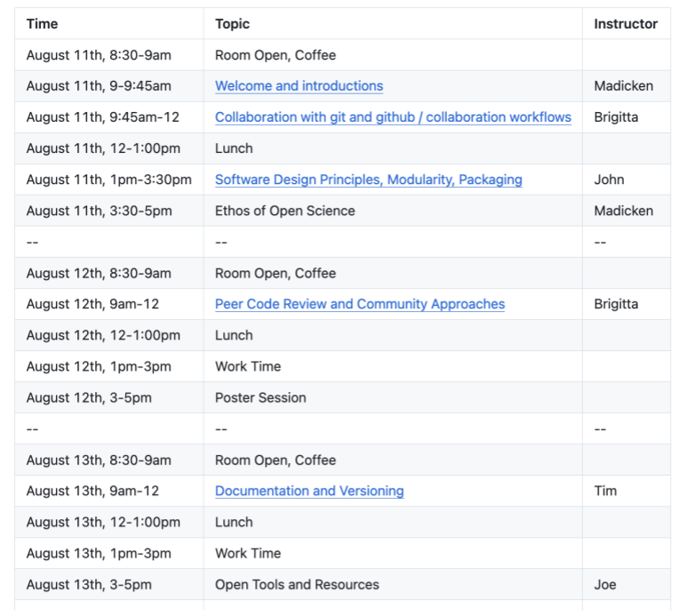Screen dimensions: 687x616
Task: Open the Documentation and Versioning link
Action: point(309,492)
